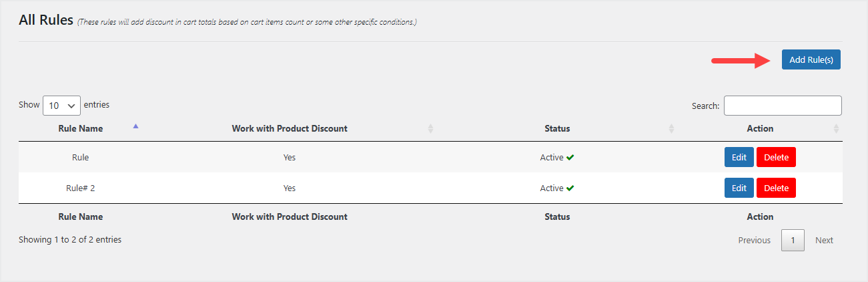Delete the first rule named Rule
Viewport: 868px width, 282px height.
pyautogui.click(x=776, y=158)
